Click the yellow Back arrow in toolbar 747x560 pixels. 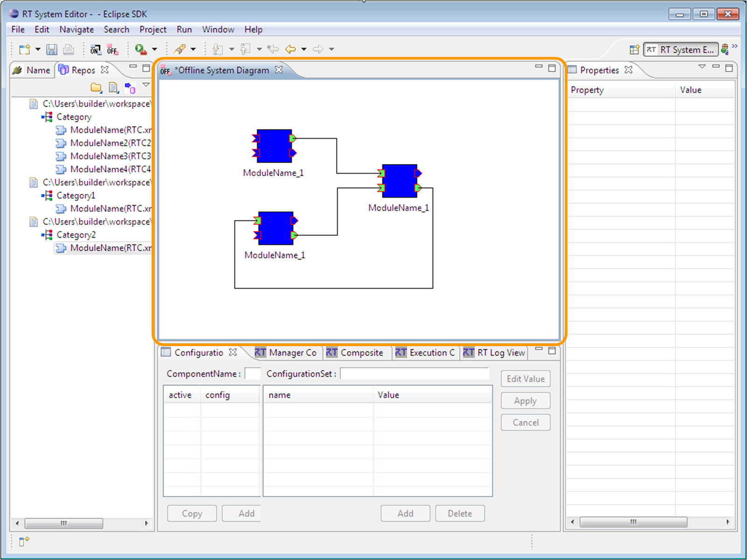290,49
